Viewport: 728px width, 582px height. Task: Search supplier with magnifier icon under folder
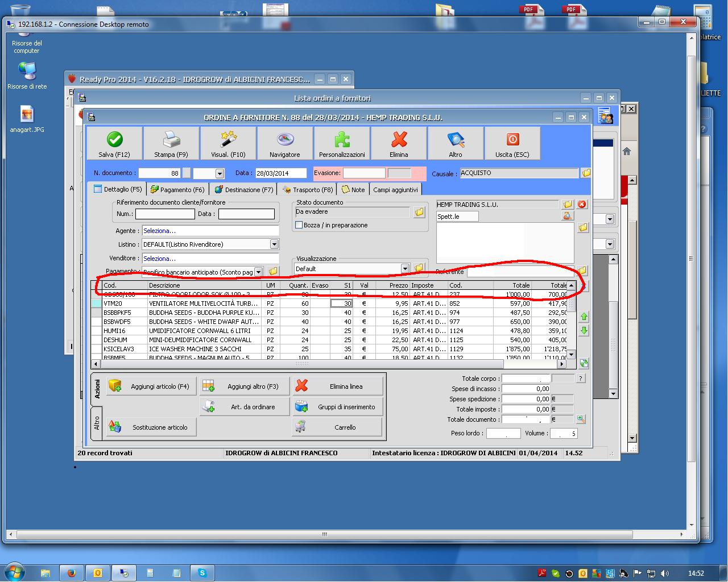click(568, 216)
